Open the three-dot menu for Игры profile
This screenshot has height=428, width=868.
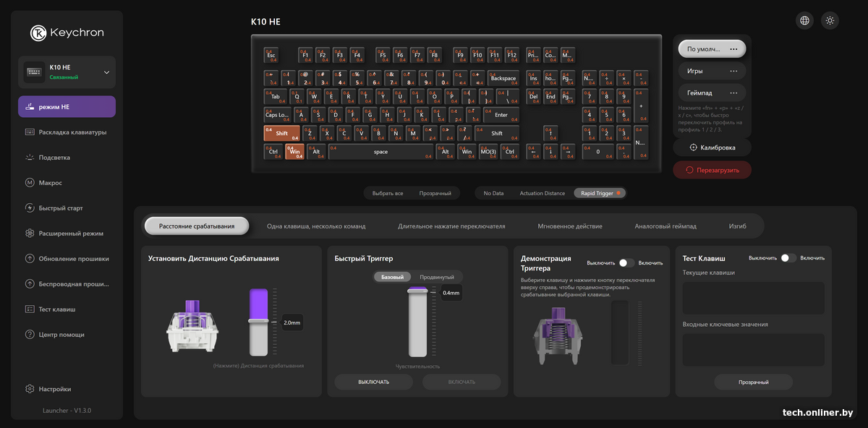(733, 71)
